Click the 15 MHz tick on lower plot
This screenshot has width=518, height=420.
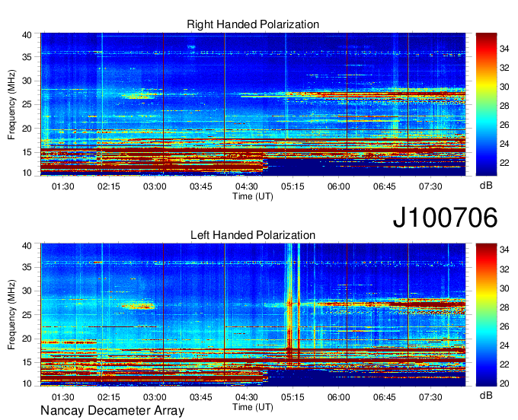27,362
